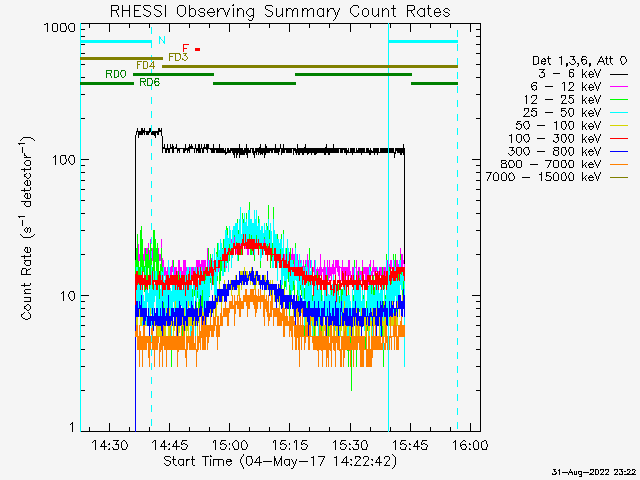Click the 14:45 time axis label

169,445
